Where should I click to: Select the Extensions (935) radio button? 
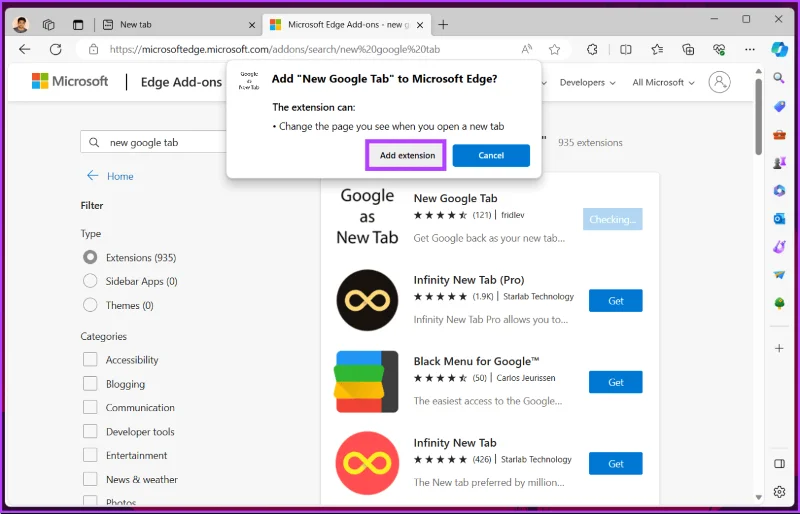90,257
